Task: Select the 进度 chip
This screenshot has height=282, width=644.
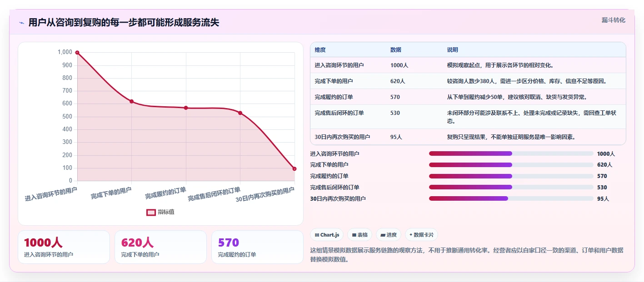Action: point(389,235)
